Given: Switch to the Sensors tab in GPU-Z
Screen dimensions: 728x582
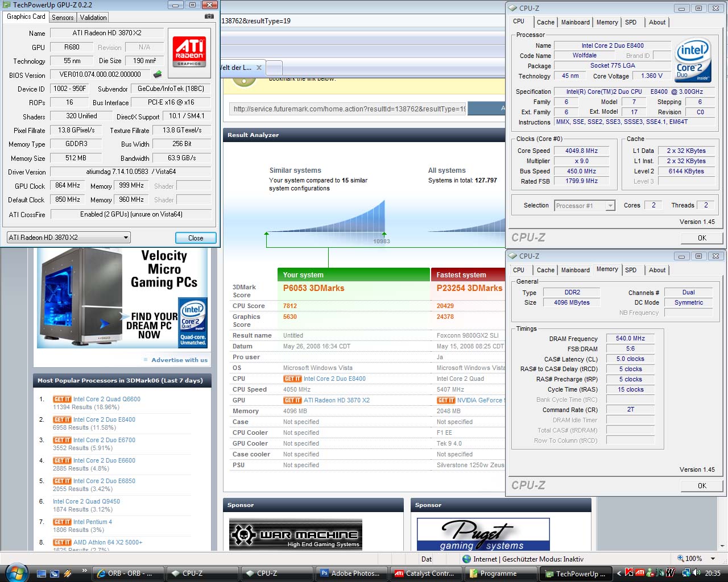Looking at the screenshot, I should (x=63, y=18).
